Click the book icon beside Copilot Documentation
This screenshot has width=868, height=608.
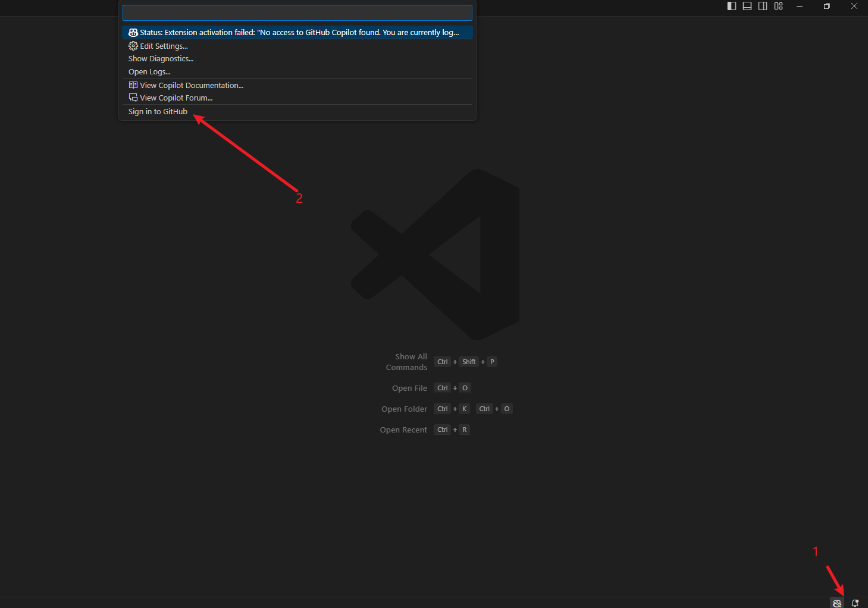[133, 85]
